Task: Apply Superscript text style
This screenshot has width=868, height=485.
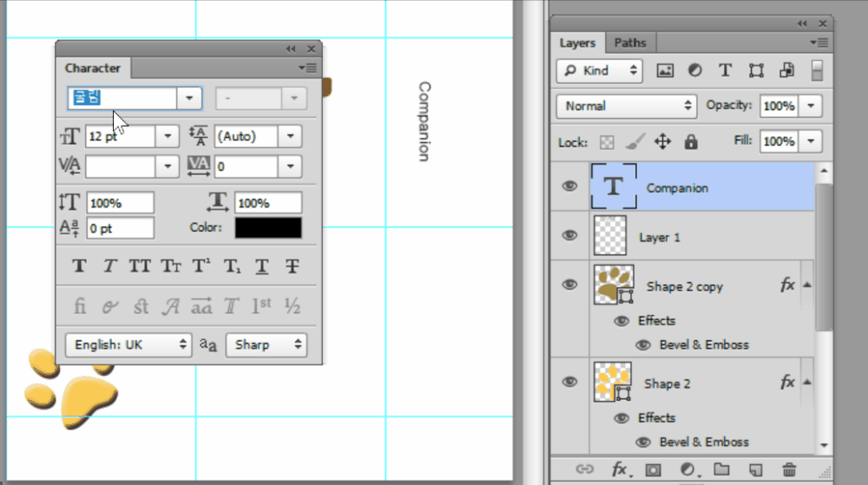Action: point(201,266)
